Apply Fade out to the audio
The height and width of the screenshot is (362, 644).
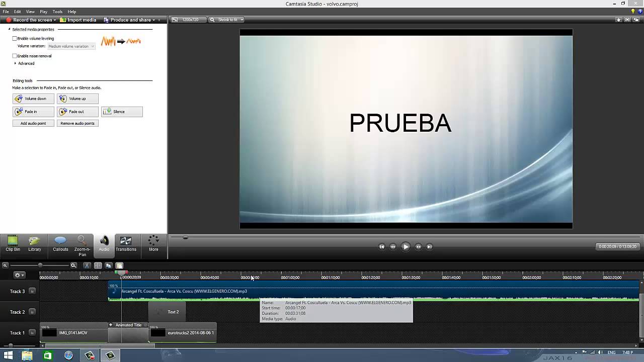tap(77, 112)
